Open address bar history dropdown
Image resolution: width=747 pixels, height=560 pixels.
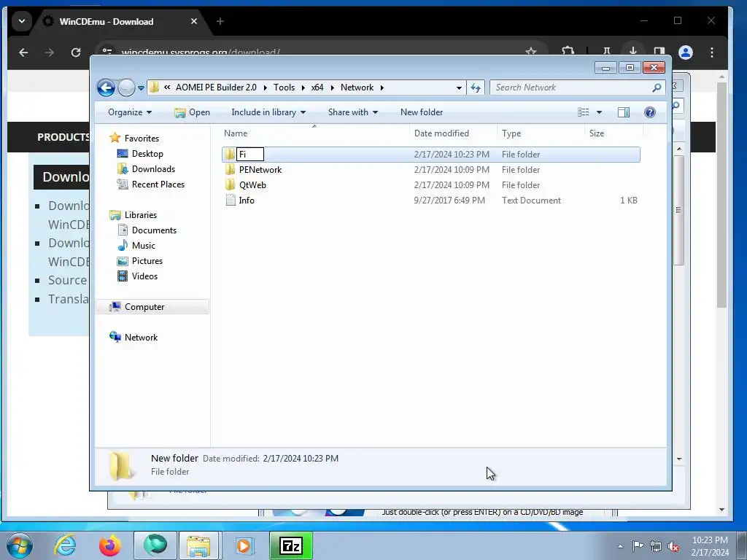coord(459,87)
